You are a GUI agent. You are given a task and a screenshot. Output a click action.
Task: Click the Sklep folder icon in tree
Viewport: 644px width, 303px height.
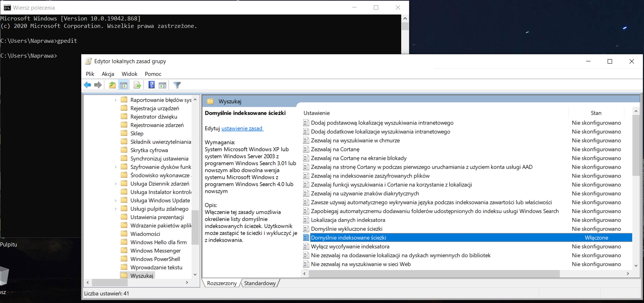click(124, 133)
